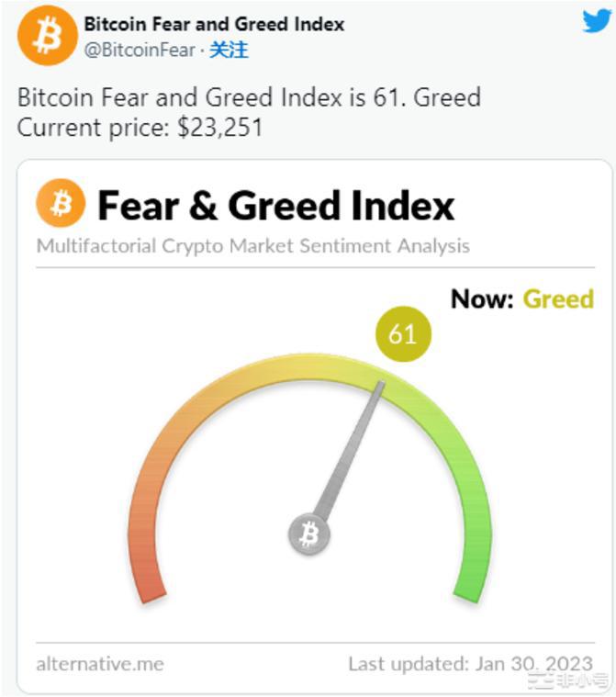Viewport: 616px width, 697px height.
Task: Click the Bitcoin icon at gauge center
Action: [x=308, y=534]
